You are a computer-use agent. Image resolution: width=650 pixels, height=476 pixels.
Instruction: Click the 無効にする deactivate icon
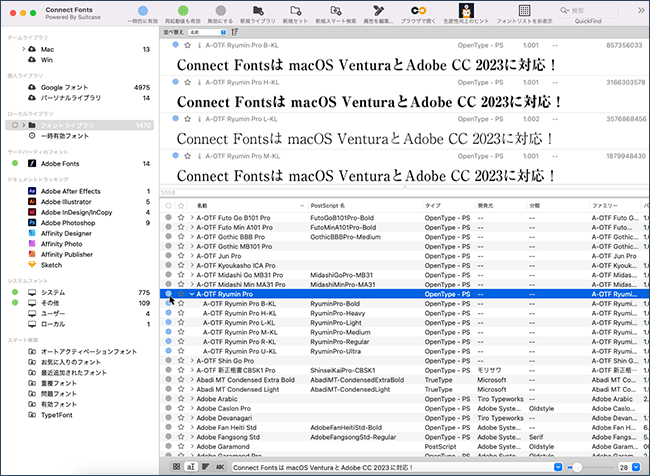(x=221, y=11)
